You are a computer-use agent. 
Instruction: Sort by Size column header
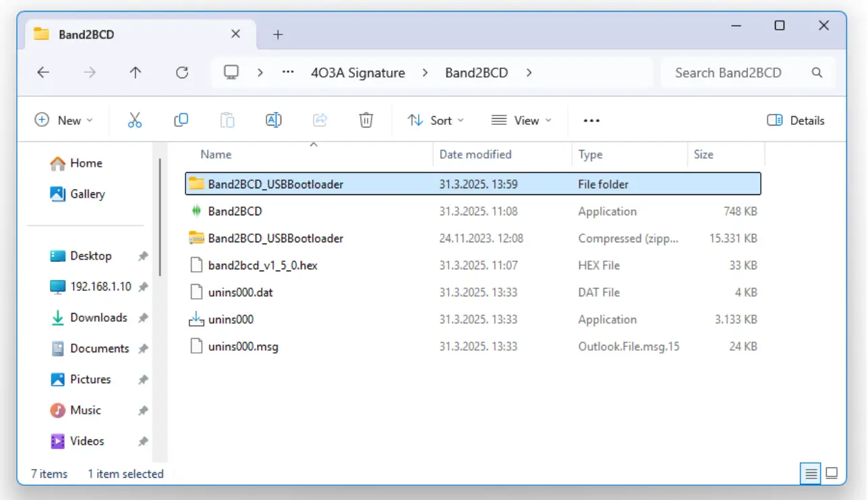[x=703, y=155]
